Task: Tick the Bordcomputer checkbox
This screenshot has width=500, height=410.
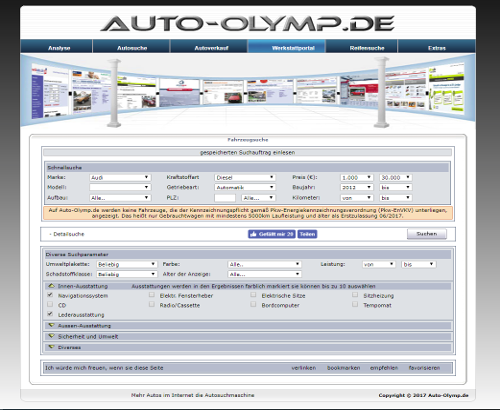Action: click(x=253, y=304)
